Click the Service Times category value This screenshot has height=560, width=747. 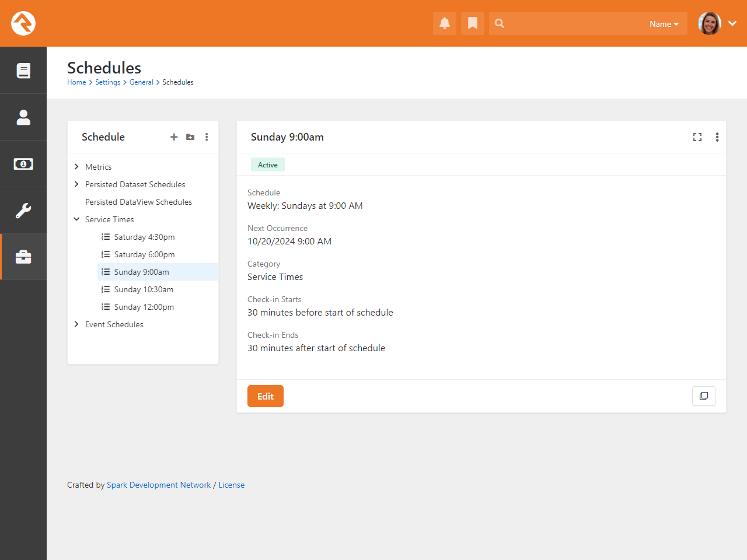pos(275,277)
